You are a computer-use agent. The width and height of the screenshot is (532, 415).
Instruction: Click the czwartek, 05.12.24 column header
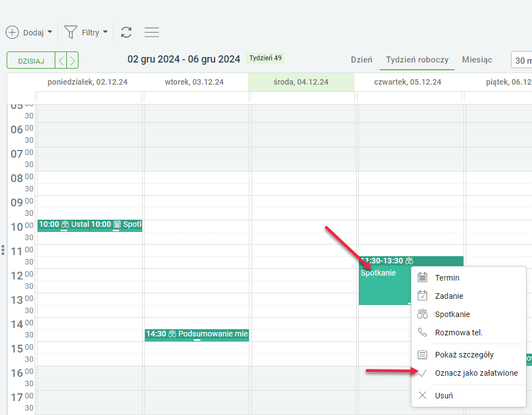tap(408, 82)
